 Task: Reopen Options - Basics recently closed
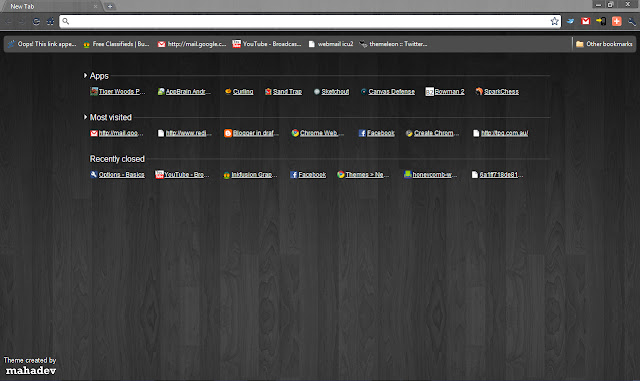pos(117,175)
